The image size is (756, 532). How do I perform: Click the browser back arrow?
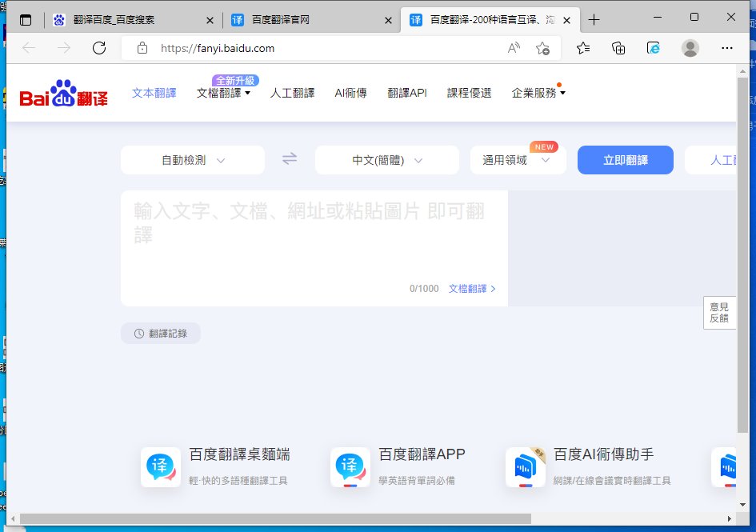[29, 48]
